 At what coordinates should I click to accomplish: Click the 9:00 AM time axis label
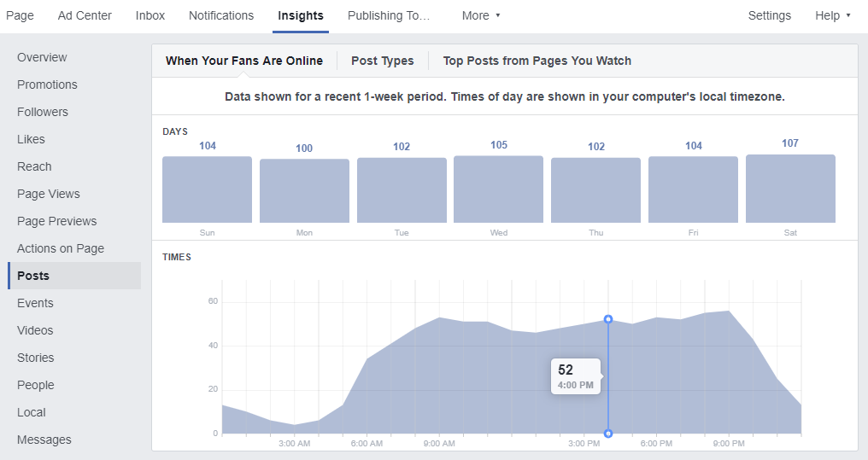(x=439, y=444)
